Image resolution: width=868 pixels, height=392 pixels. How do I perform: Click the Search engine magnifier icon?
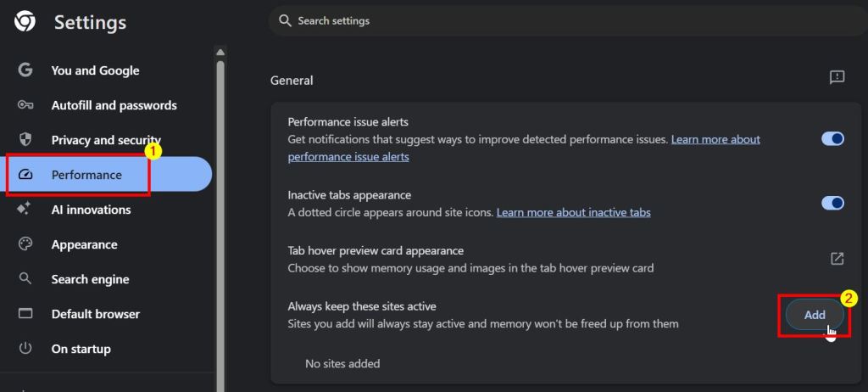[25, 279]
